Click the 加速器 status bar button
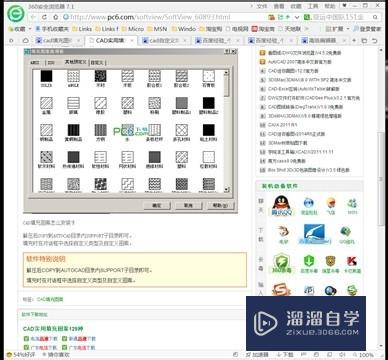 coord(257,355)
